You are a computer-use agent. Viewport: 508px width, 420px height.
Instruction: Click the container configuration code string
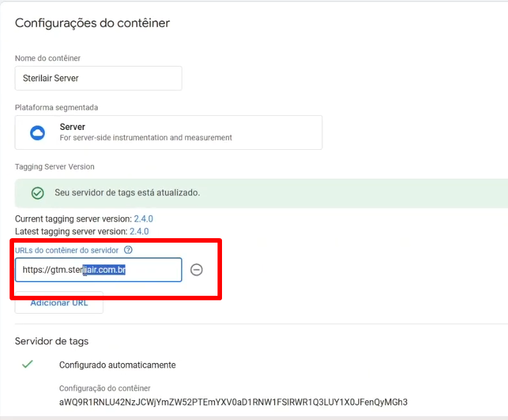click(x=233, y=402)
